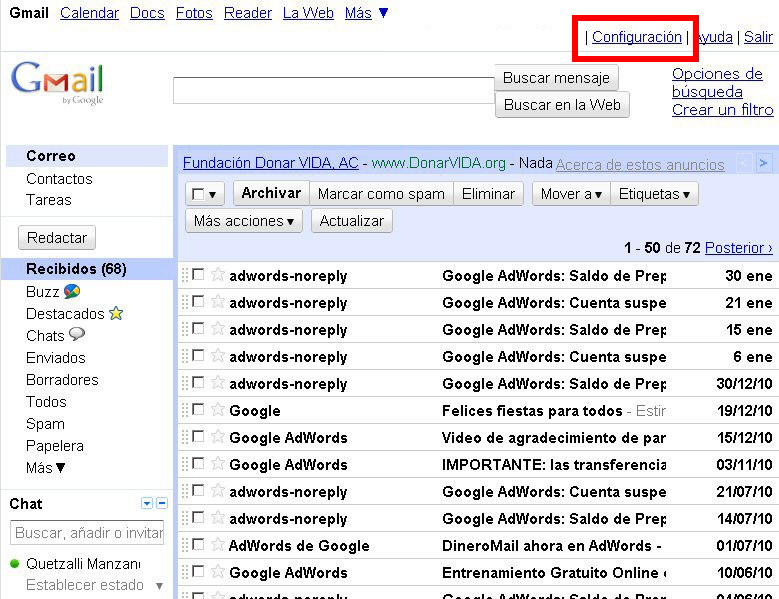779x599 pixels.
Task: Expand Más in the left sidebar labels
Action: (46, 467)
